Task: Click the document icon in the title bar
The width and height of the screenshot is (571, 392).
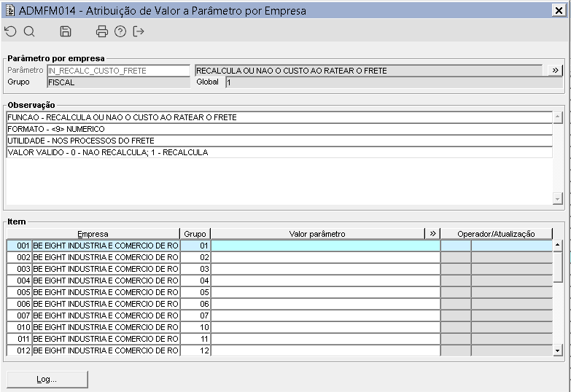Action: click(x=9, y=10)
